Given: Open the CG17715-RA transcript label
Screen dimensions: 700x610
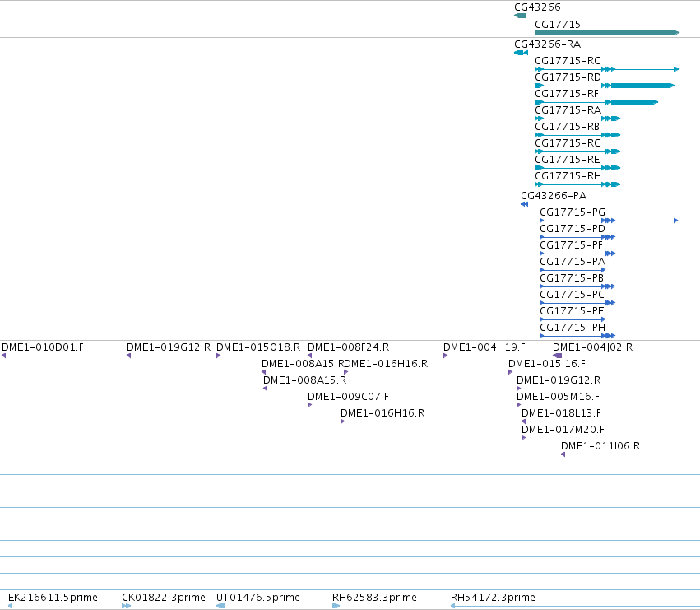Looking at the screenshot, I should [x=568, y=110].
